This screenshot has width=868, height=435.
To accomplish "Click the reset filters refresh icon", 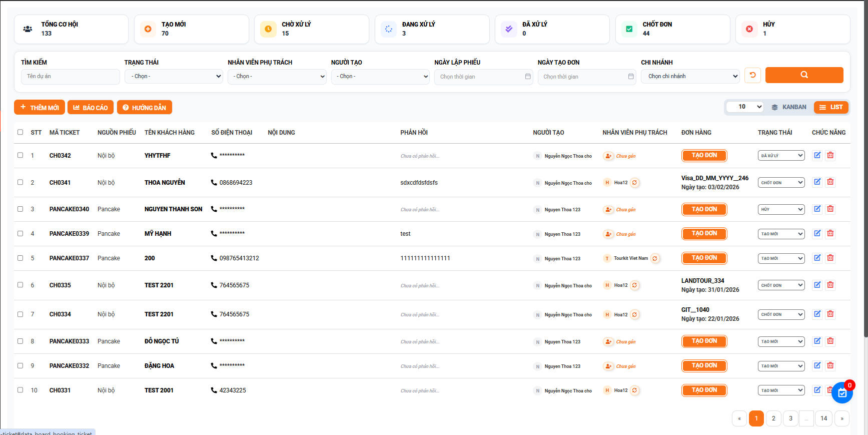I will click(752, 75).
